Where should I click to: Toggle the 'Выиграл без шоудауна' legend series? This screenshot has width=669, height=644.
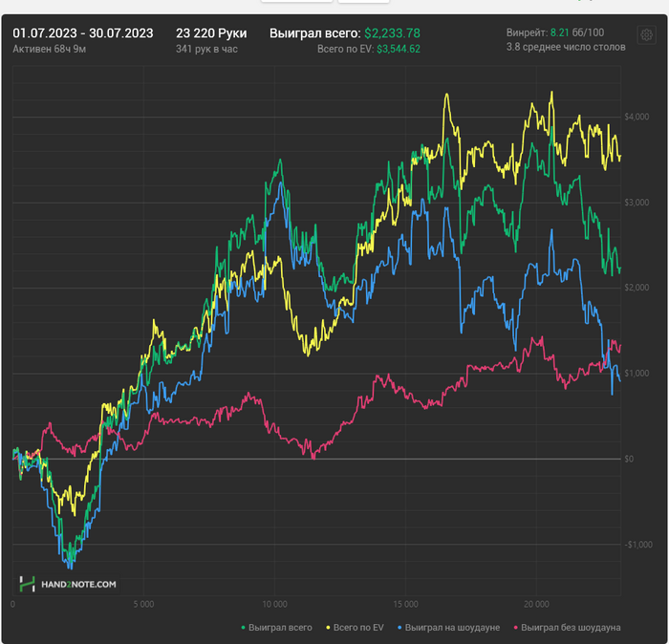[568, 628]
